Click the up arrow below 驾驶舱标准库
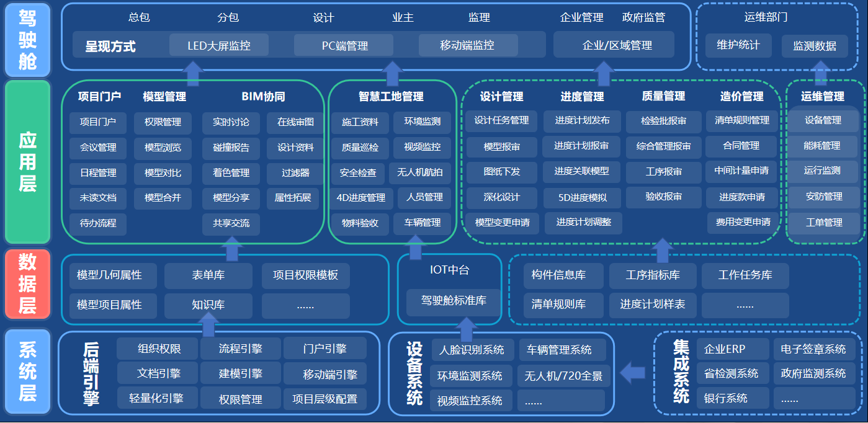The image size is (868, 423). [465, 328]
